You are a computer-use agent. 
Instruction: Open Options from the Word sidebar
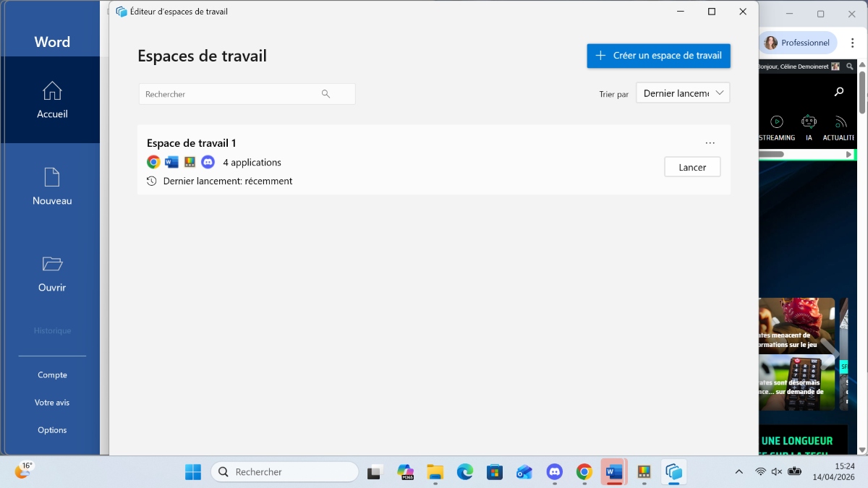click(51, 429)
